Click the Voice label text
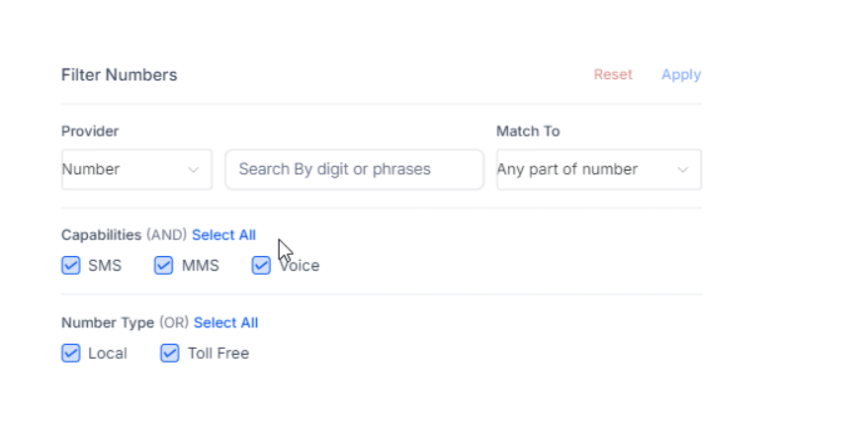Screen dimensions: 868x425 coord(301,265)
